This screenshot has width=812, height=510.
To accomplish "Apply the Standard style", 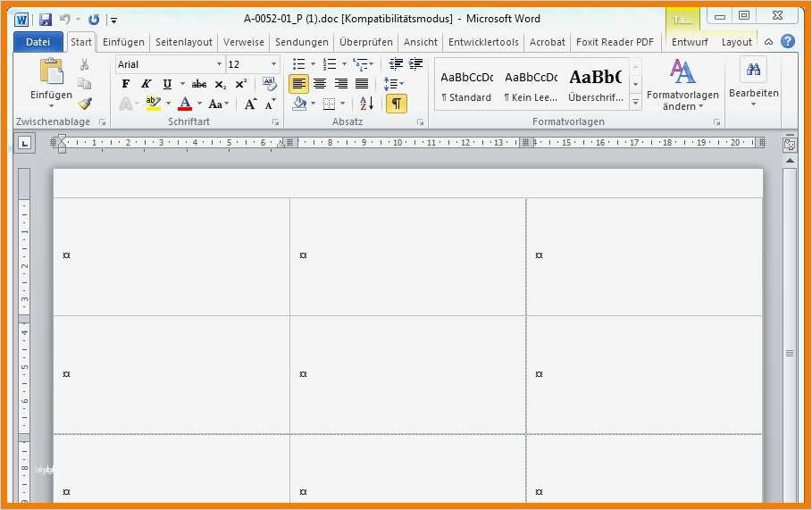I will click(466, 86).
